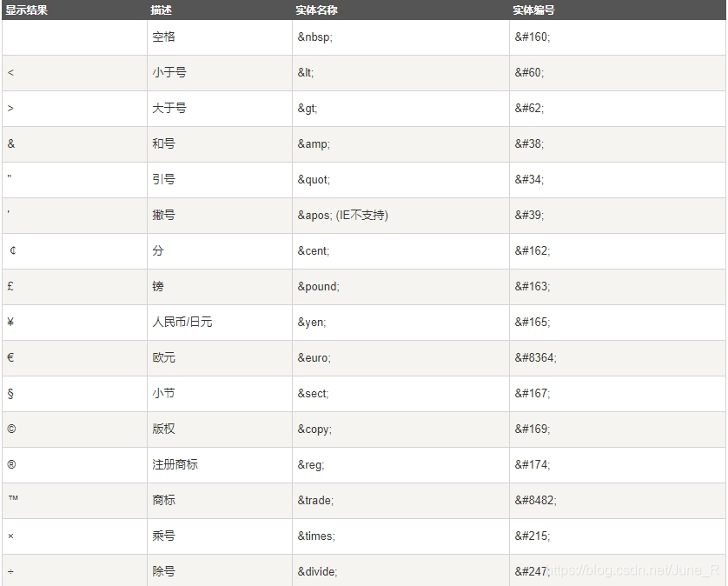Click the € euro symbol
The image size is (728, 586).
click(10, 357)
